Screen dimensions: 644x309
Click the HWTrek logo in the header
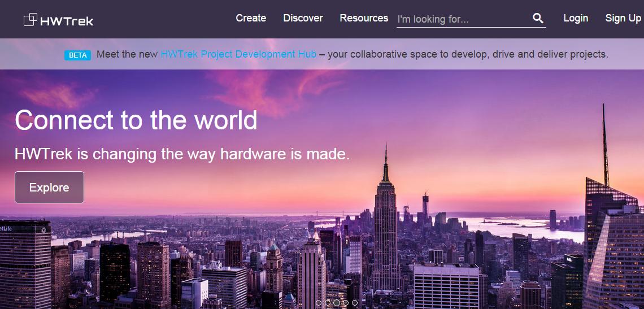[59, 20]
